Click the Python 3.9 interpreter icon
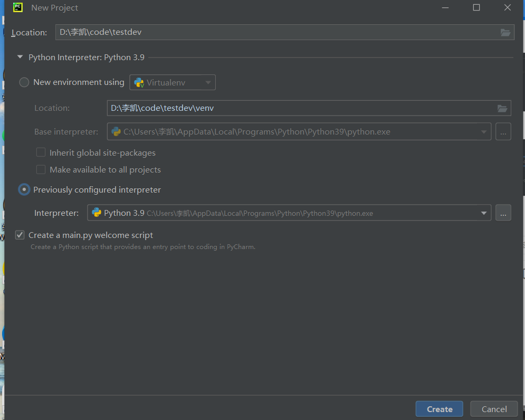 pyautogui.click(x=97, y=213)
